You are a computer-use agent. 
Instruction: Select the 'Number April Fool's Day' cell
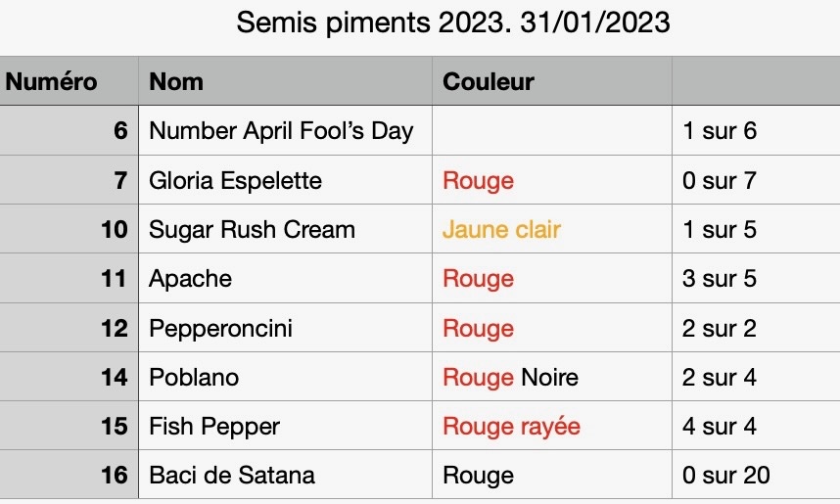(285, 131)
